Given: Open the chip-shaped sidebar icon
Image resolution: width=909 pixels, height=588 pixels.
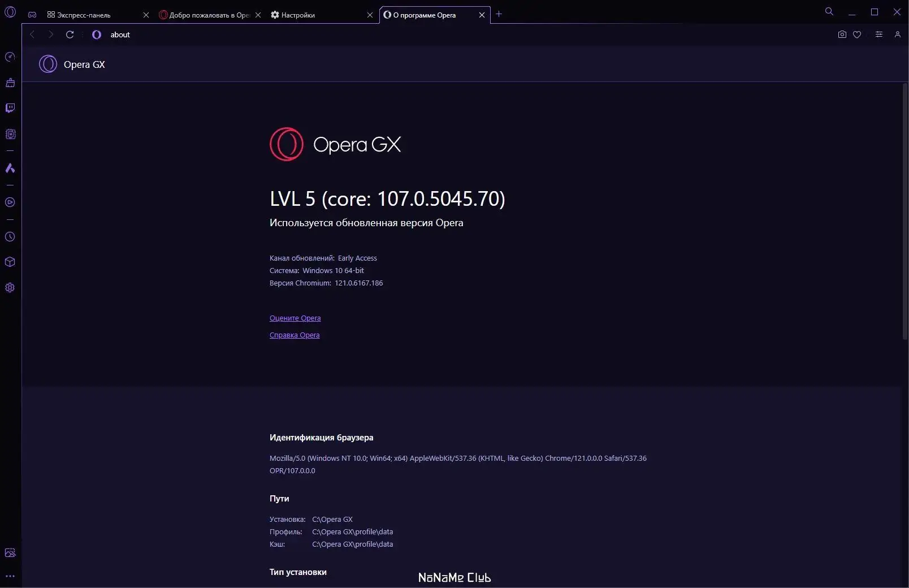Looking at the screenshot, I should click(x=10, y=134).
